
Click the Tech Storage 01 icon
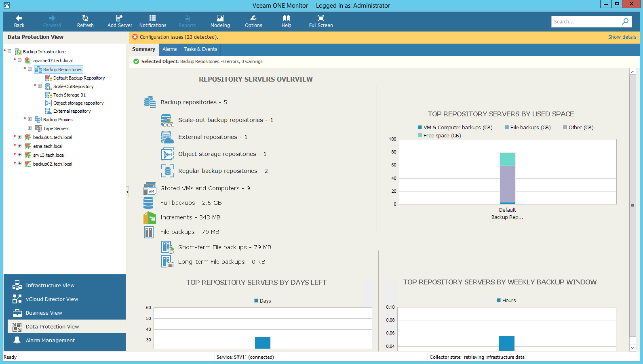48,95
